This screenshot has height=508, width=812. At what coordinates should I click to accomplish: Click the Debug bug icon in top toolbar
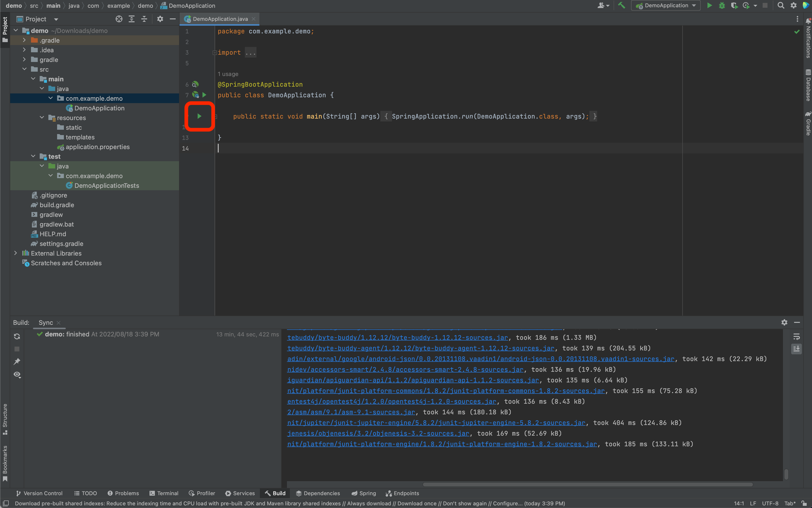(x=722, y=5)
